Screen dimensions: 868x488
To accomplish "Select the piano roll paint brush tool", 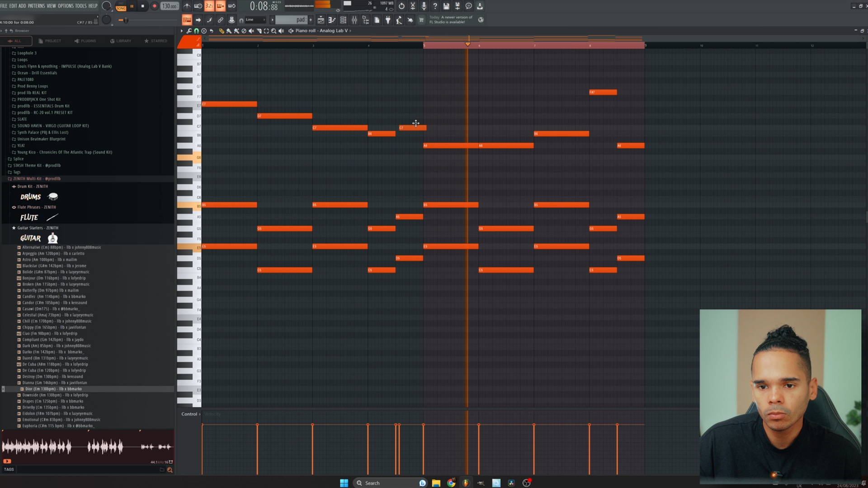I will point(229,31).
